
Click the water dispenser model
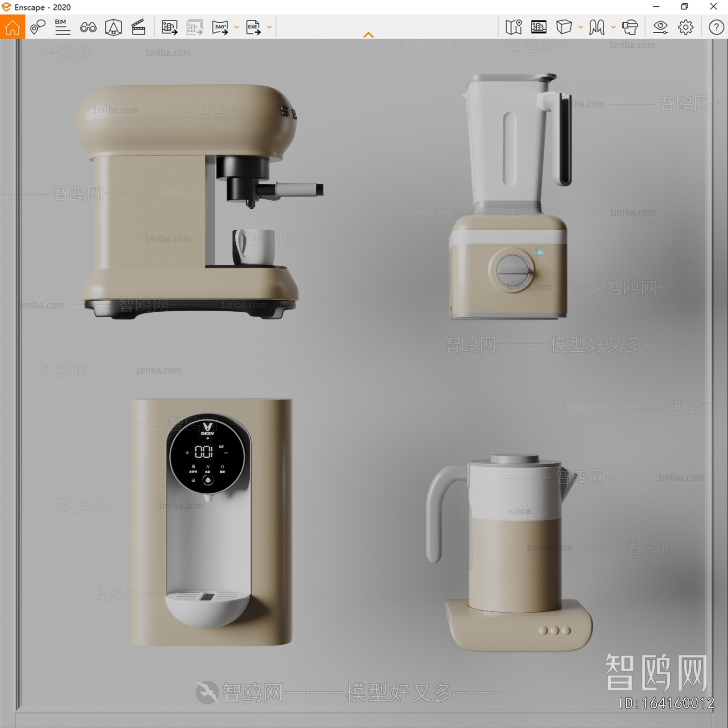click(x=212, y=522)
